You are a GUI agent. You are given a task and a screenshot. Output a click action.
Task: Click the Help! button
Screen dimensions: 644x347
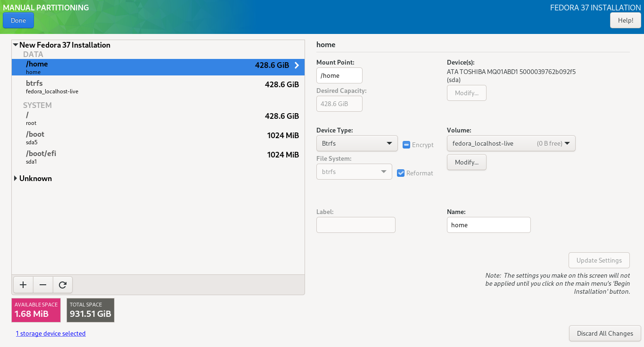pyautogui.click(x=625, y=20)
